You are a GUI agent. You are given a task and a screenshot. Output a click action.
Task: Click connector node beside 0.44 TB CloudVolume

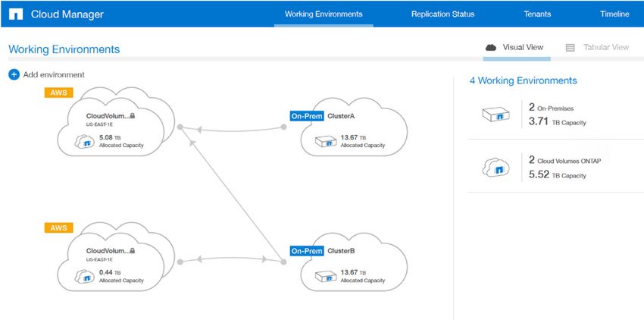(180, 262)
